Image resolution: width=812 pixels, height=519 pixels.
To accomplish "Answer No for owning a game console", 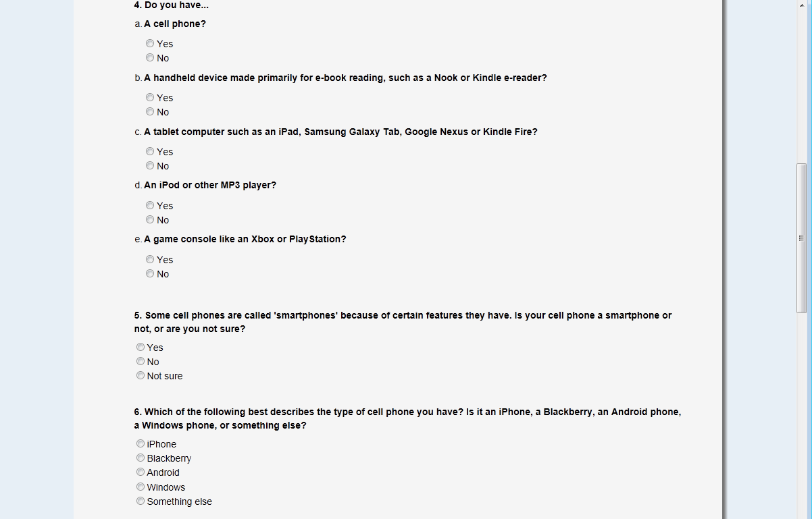I will pyautogui.click(x=150, y=273).
